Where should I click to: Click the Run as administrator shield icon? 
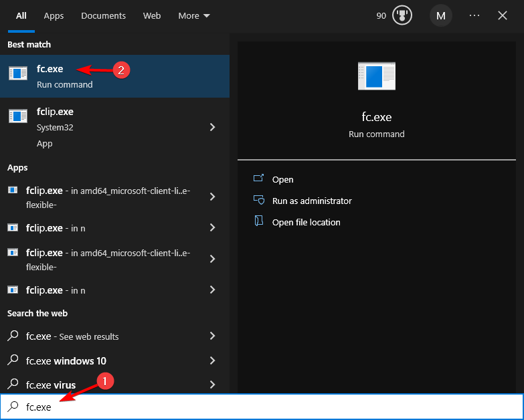pos(259,200)
